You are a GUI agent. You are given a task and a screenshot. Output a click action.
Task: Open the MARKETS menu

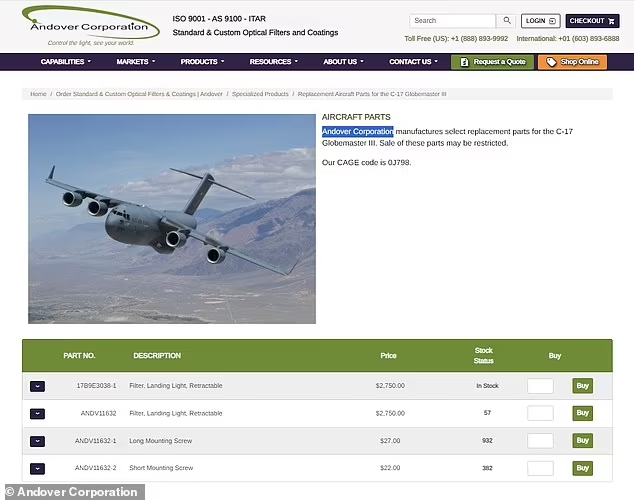[136, 61]
